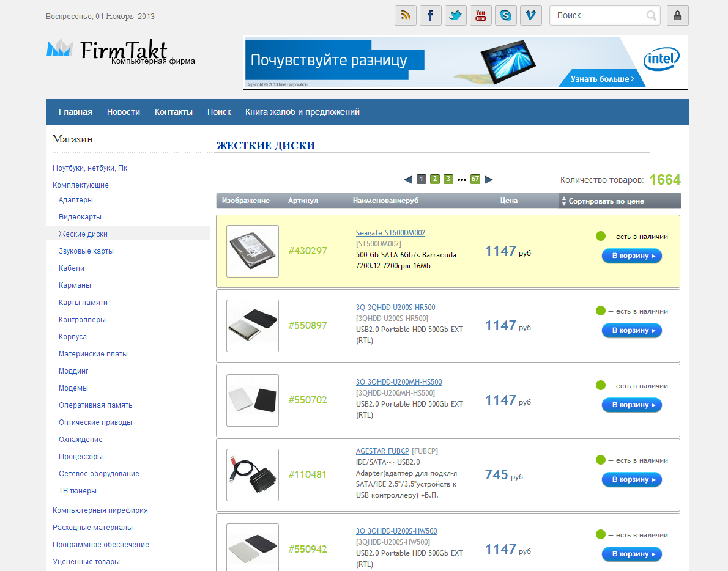Image resolution: width=728 pixels, height=571 pixels.
Task: Open Seagate ST500DM002 product link
Action: point(390,233)
